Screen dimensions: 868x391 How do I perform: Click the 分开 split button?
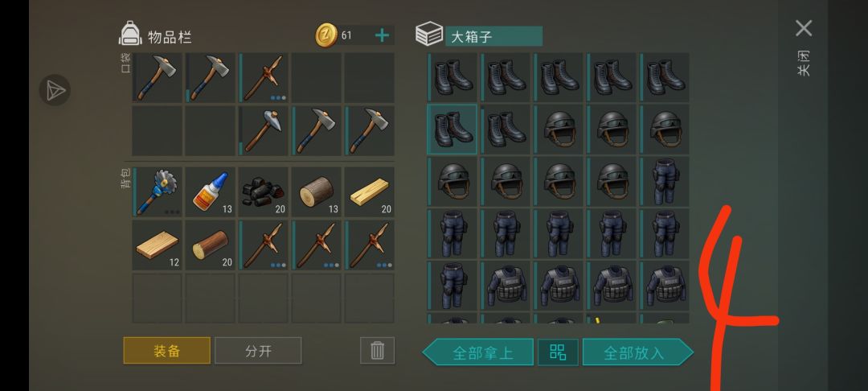tap(258, 351)
